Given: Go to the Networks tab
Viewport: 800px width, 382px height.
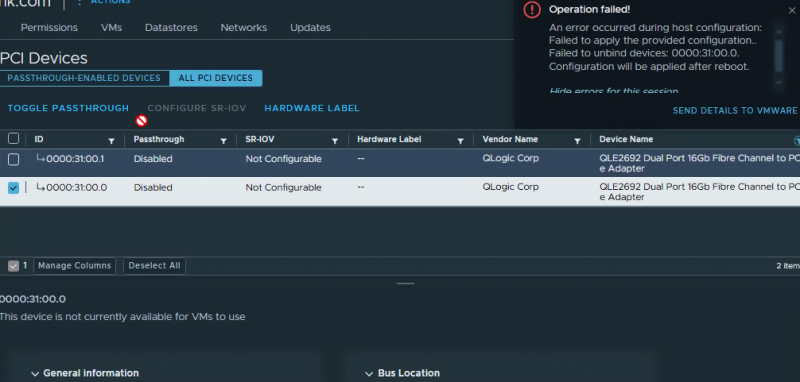Looking at the screenshot, I should click(243, 28).
